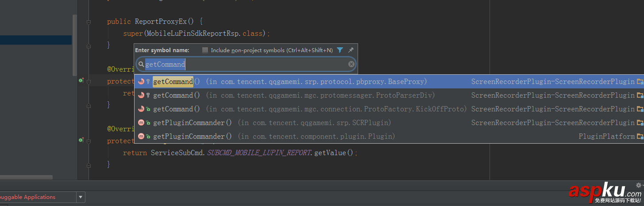Click the lower override gutter marker
644x206 pixels.
[x=81, y=140]
